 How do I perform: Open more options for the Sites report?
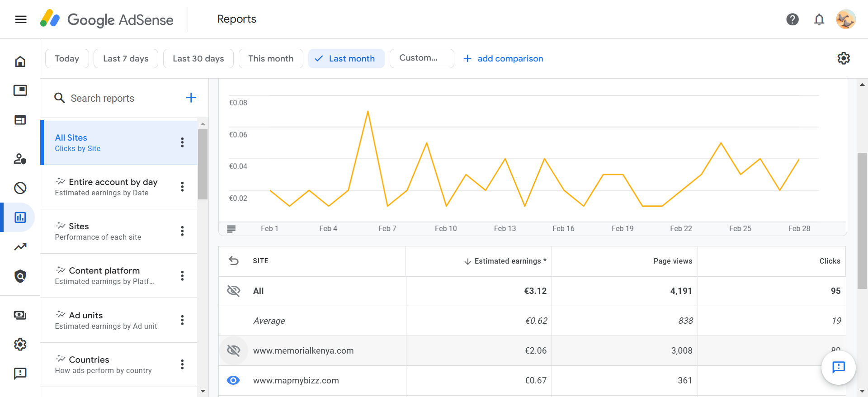[x=182, y=231]
